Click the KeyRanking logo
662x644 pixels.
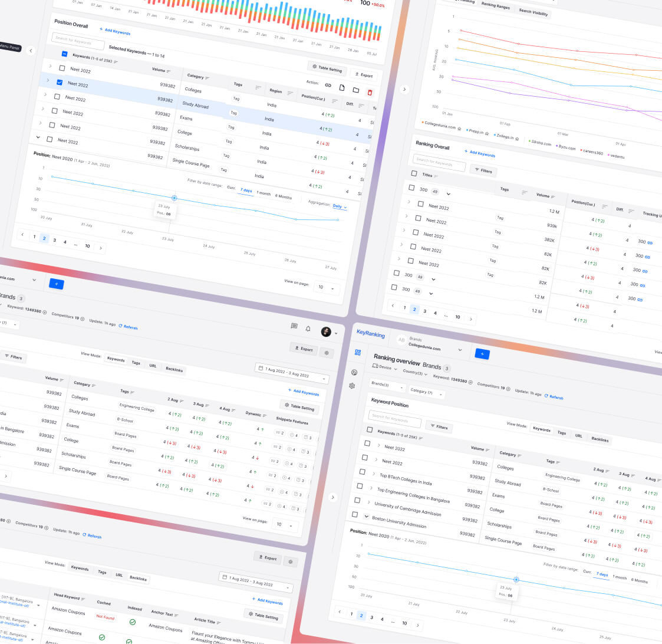(x=371, y=334)
